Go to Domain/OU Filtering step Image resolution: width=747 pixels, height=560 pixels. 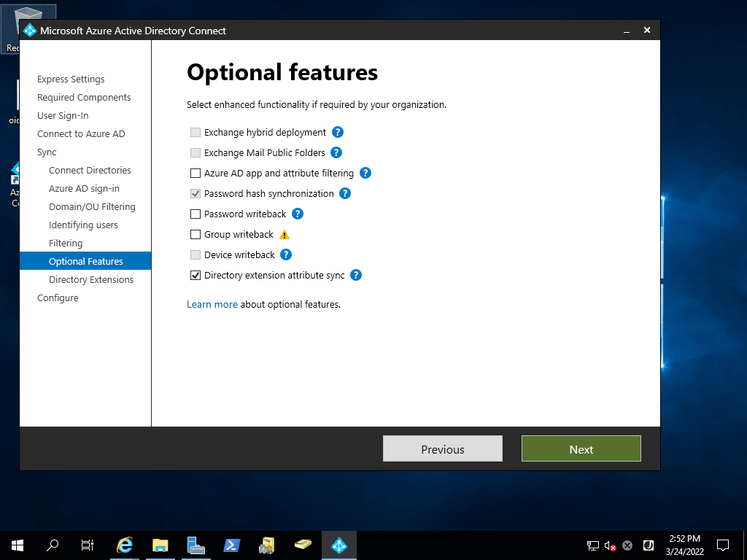coord(92,206)
